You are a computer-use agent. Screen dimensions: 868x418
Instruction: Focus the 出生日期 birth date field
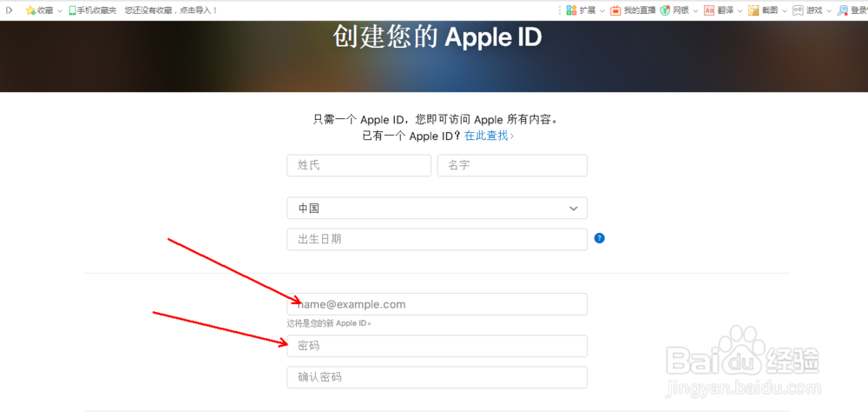pyautogui.click(x=437, y=240)
